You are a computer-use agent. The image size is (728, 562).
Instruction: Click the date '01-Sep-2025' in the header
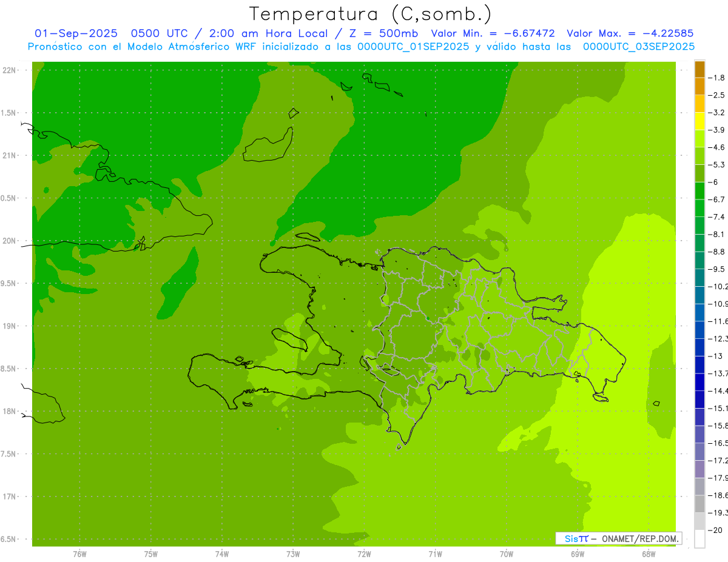pos(75,33)
